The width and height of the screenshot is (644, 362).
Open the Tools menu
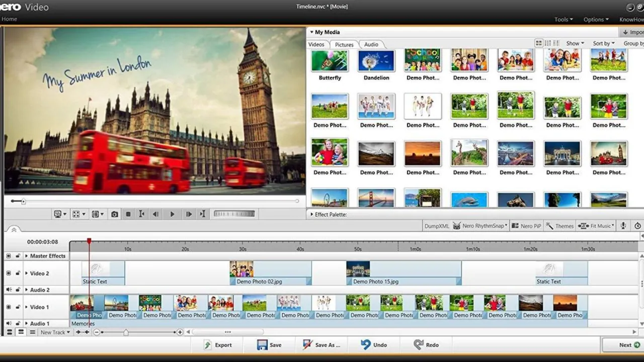coord(563,20)
